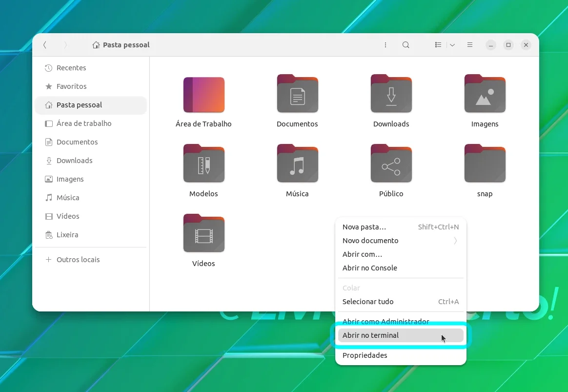Select the Público folder icon
568x392 pixels.
pyautogui.click(x=391, y=164)
